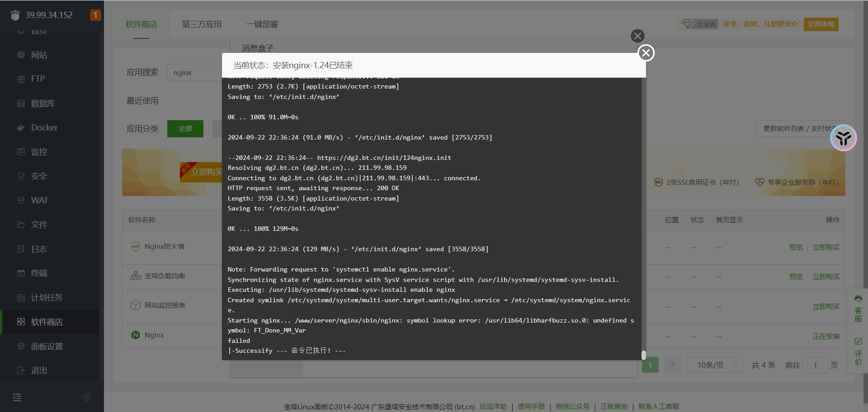The height and width of the screenshot is (412, 868).
Task: Open the 评价 feedback side tab
Action: 858,351
